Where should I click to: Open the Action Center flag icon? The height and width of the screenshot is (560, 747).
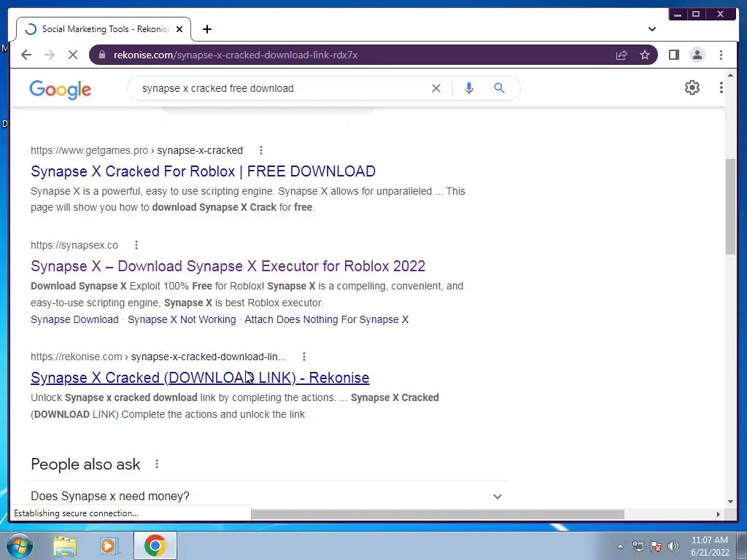coord(656,546)
